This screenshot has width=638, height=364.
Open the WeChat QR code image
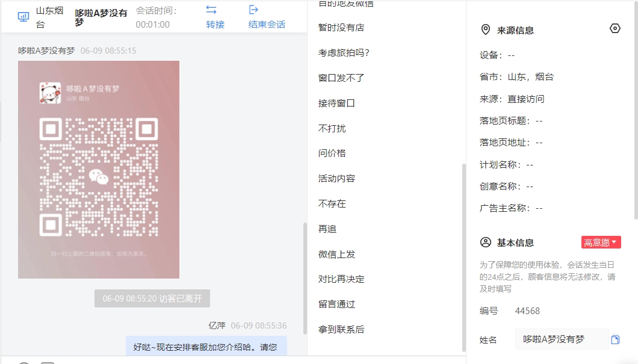[x=99, y=170]
